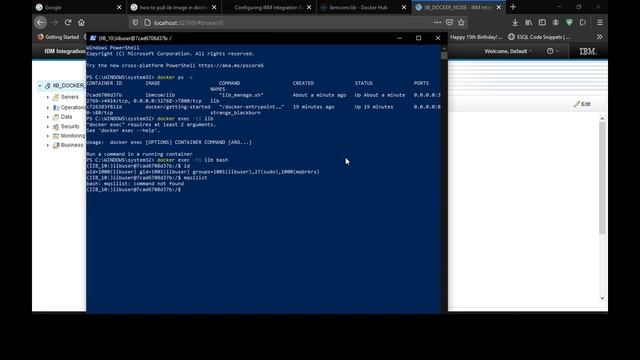The height and width of the screenshot is (360, 640).
Task: Click the green shield extension icon
Action: pos(569,22)
